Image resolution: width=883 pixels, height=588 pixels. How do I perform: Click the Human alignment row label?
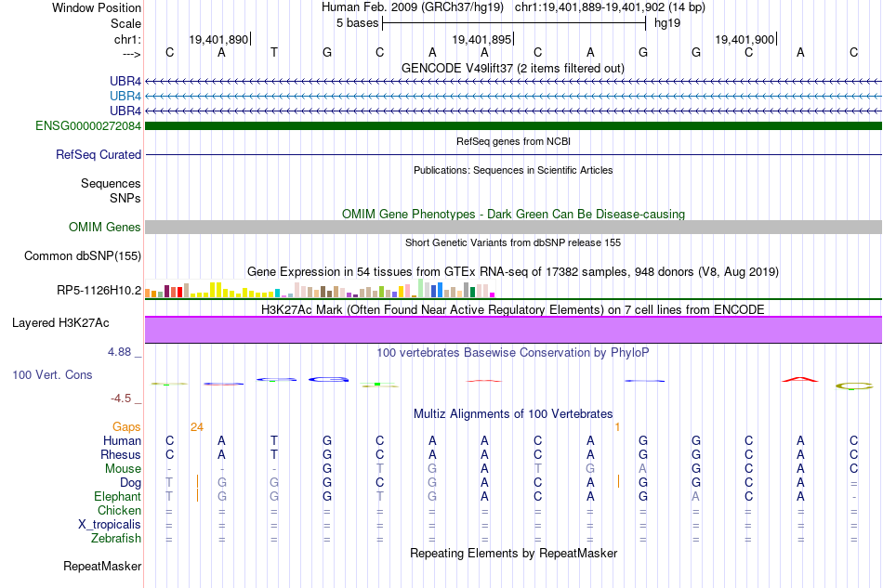coord(122,440)
